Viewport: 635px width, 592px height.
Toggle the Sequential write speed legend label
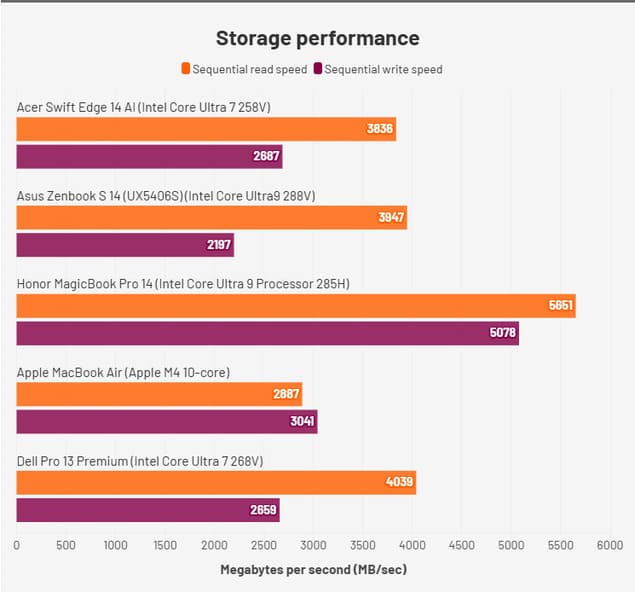coord(383,70)
